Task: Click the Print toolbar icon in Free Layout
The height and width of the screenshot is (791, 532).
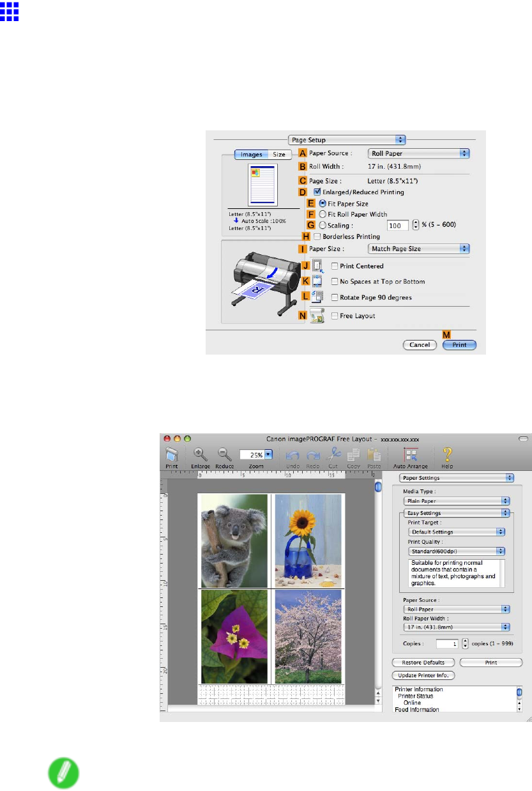Action: (171, 455)
